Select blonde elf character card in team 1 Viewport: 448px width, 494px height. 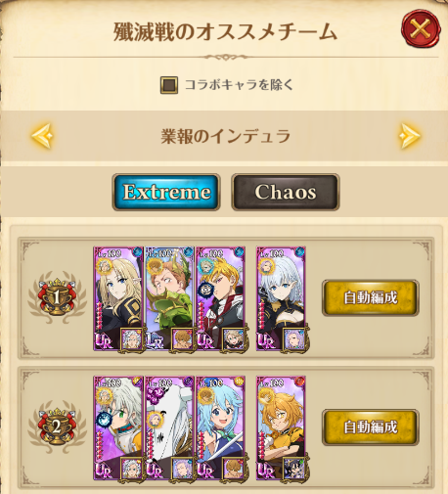click(118, 298)
